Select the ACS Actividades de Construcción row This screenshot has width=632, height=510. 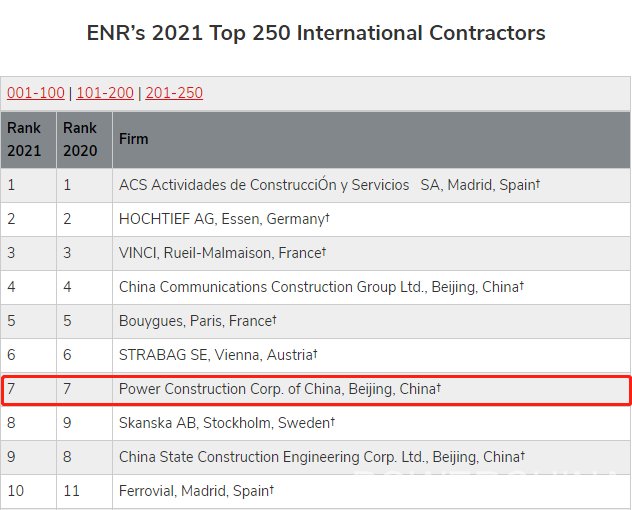click(316, 185)
